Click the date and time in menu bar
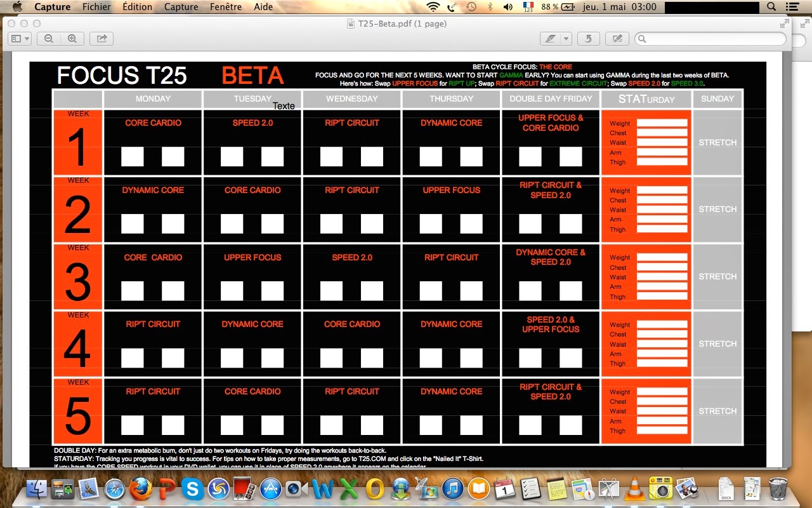Viewport: 812px width, 508px height. point(620,7)
